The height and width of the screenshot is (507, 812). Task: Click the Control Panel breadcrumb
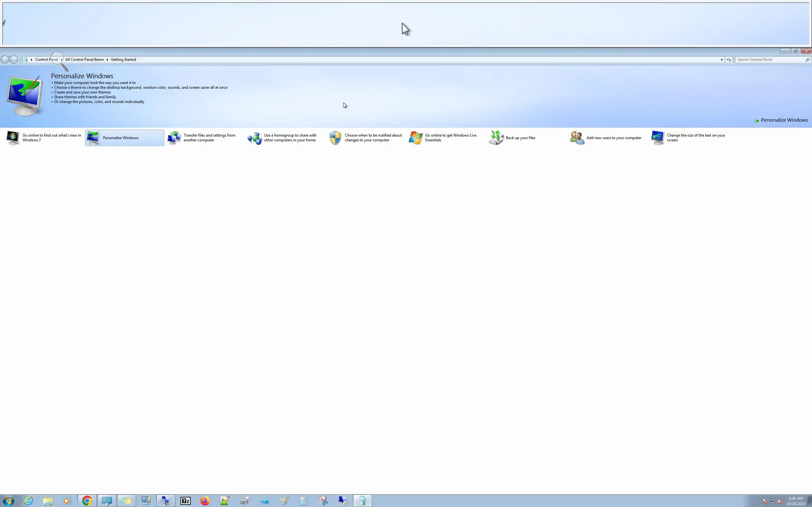click(x=46, y=60)
